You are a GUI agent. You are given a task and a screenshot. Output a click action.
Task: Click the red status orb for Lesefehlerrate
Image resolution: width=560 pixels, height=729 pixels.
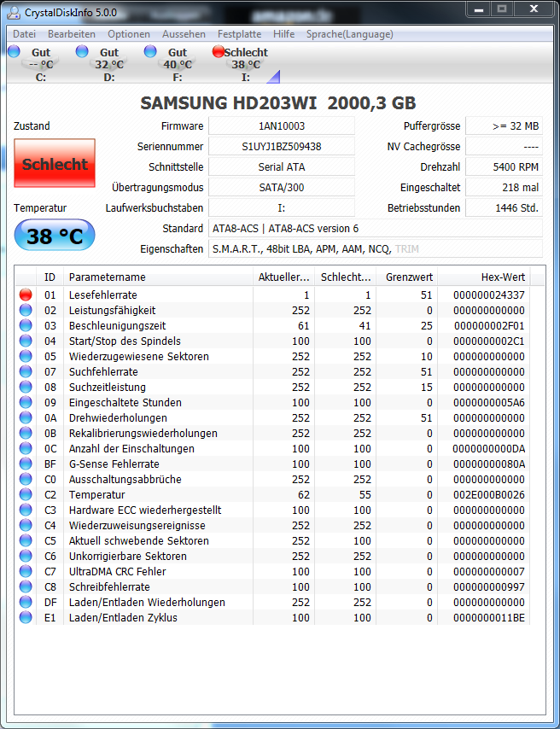tap(26, 295)
